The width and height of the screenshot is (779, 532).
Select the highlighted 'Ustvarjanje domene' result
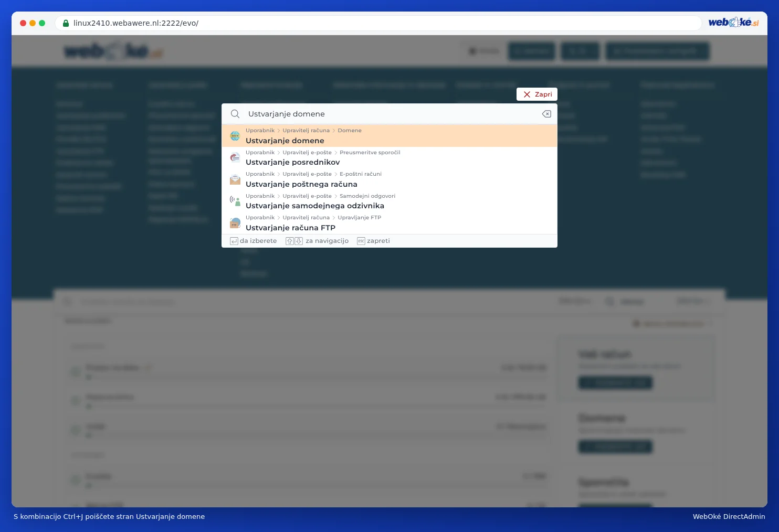click(389, 136)
